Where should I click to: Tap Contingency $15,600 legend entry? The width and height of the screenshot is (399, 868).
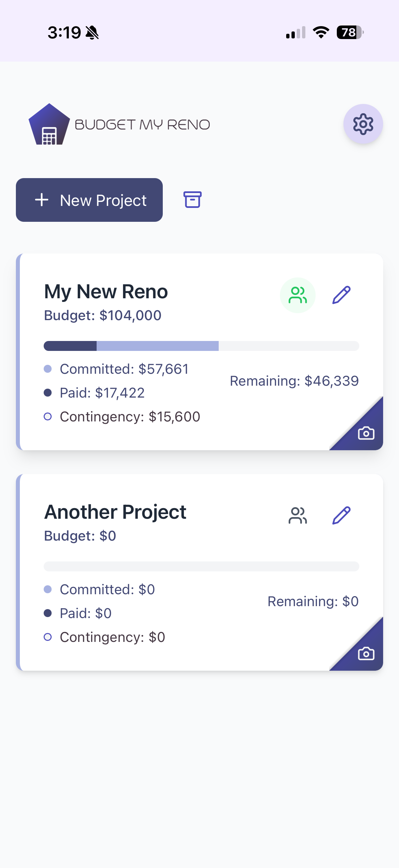(x=130, y=417)
